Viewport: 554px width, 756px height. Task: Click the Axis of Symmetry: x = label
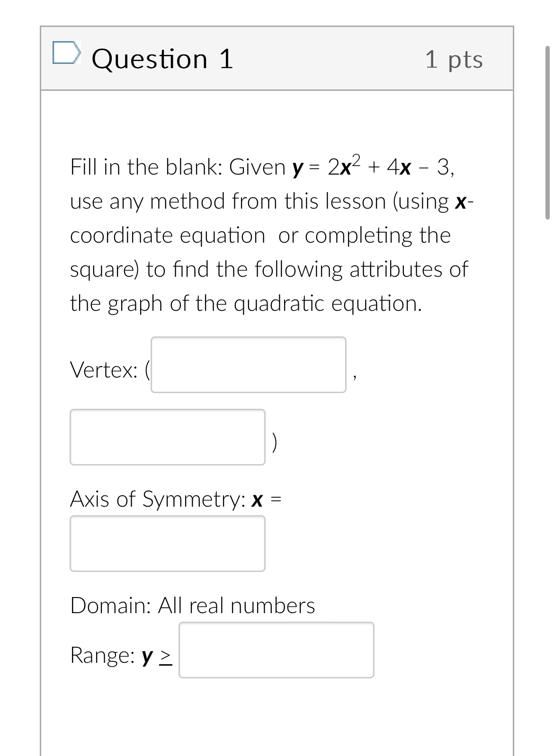(x=175, y=498)
